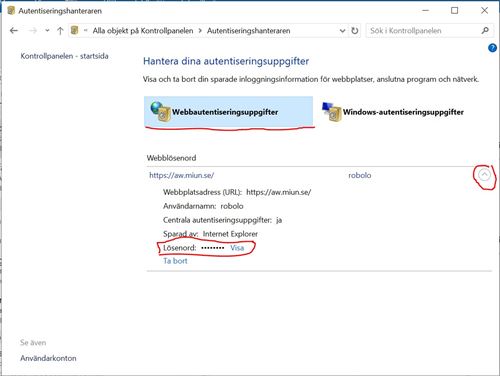The width and height of the screenshot is (500, 376).
Task: Click the magnifying glass search icon
Action: (485, 31)
